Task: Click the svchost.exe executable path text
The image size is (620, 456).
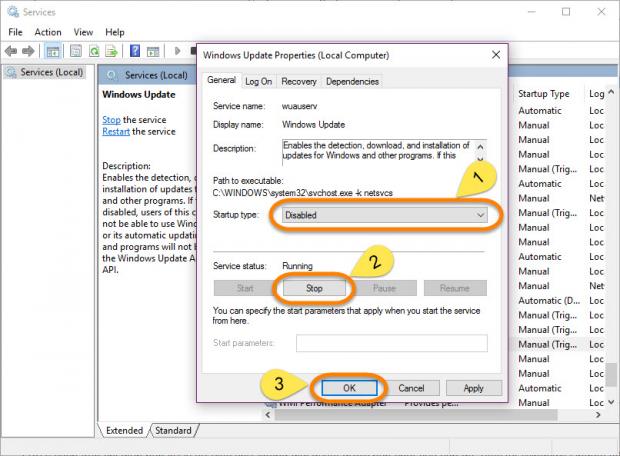Action: [302, 193]
